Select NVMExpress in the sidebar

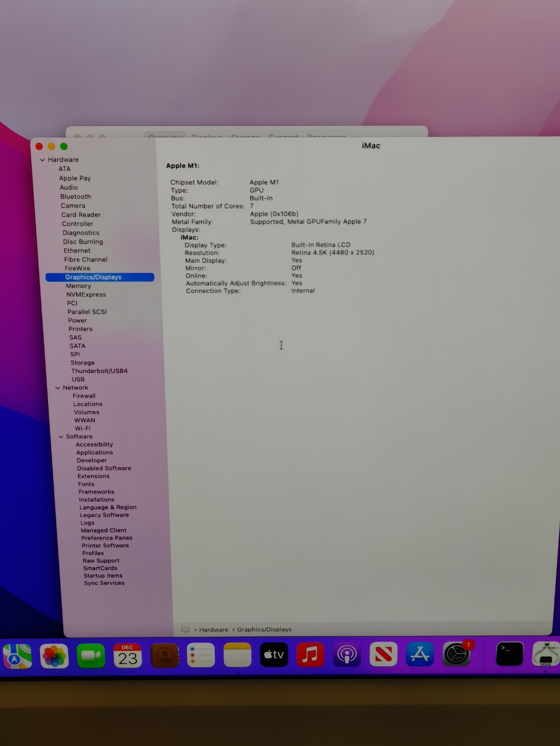[86, 294]
